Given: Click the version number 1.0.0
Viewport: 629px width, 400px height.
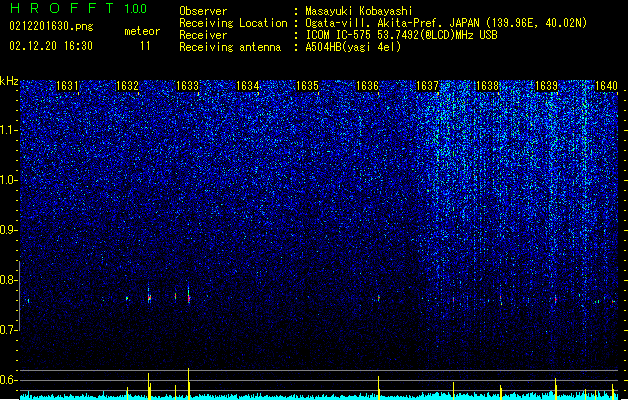Looking at the screenshot, I should (x=135, y=9).
